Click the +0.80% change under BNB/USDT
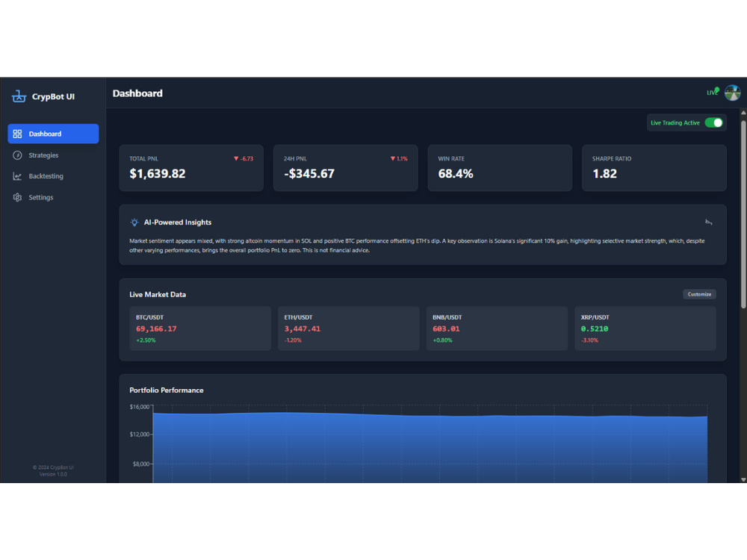This screenshot has width=747, height=560. click(442, 340)
